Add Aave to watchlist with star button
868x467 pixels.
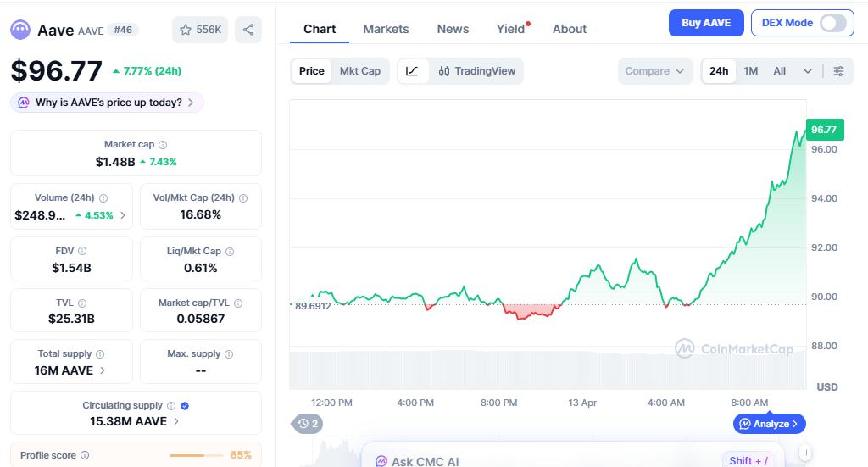tap(200, 30)
